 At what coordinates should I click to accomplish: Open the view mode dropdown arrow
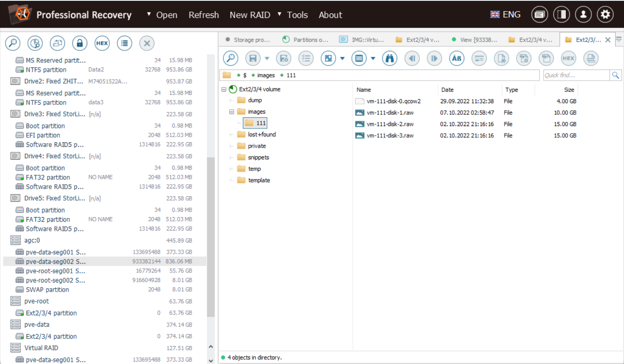pos(342,58)
